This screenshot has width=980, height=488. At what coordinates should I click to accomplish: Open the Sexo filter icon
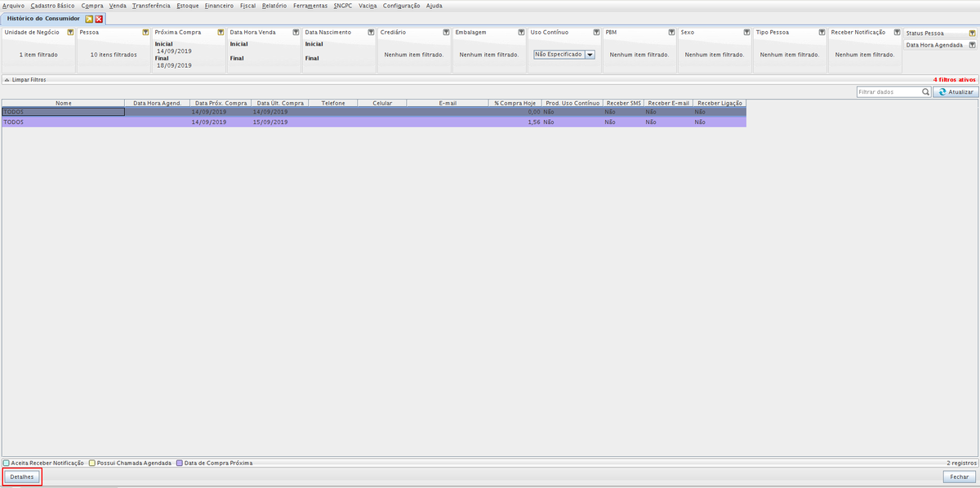746,33
